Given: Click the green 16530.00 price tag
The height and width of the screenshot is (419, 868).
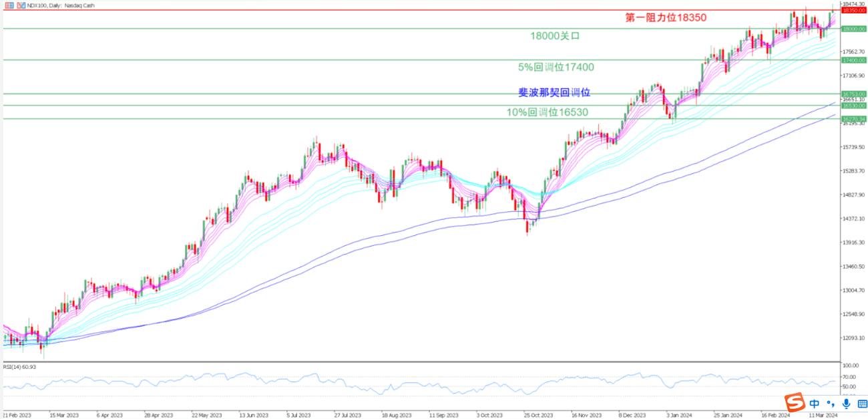Looking at the screenshot, I should point(853,106).
